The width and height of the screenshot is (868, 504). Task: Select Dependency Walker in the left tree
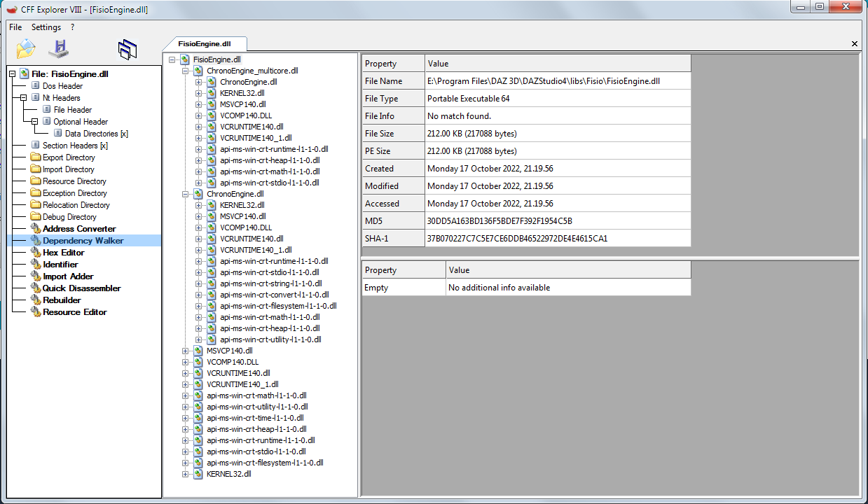coord(83,241)
